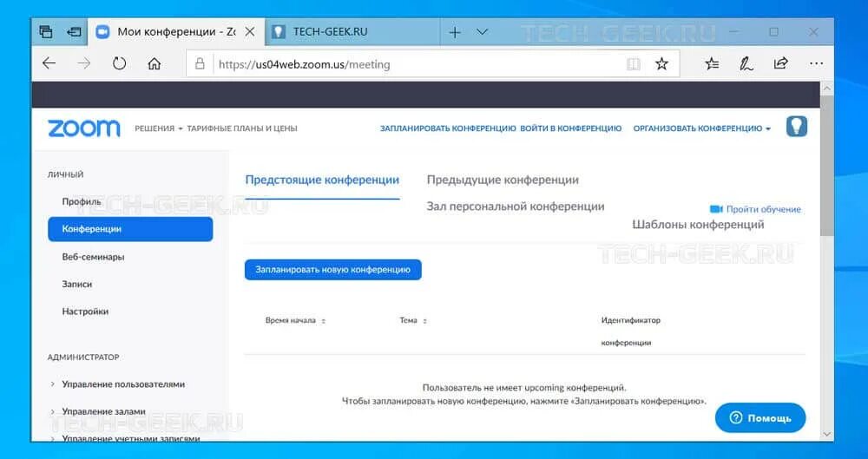Click the address bar URL
Screen dimensions: 868x459
[305, 65]
